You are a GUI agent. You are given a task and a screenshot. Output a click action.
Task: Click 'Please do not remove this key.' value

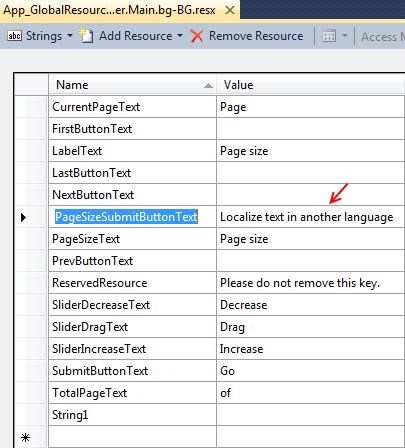click(311, 283)
